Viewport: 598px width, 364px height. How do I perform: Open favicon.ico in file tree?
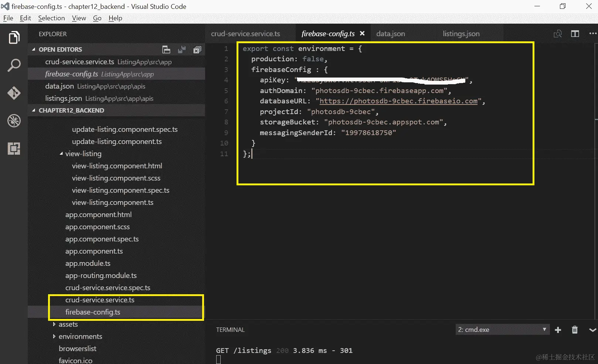[x=75, y=361]
